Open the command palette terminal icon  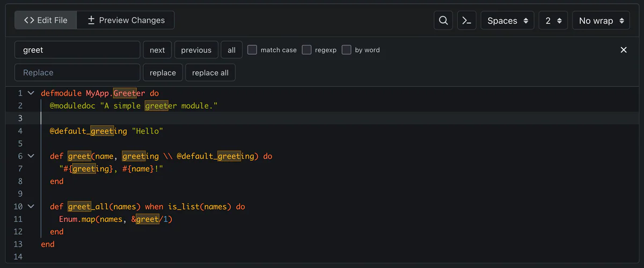point(467,20)
